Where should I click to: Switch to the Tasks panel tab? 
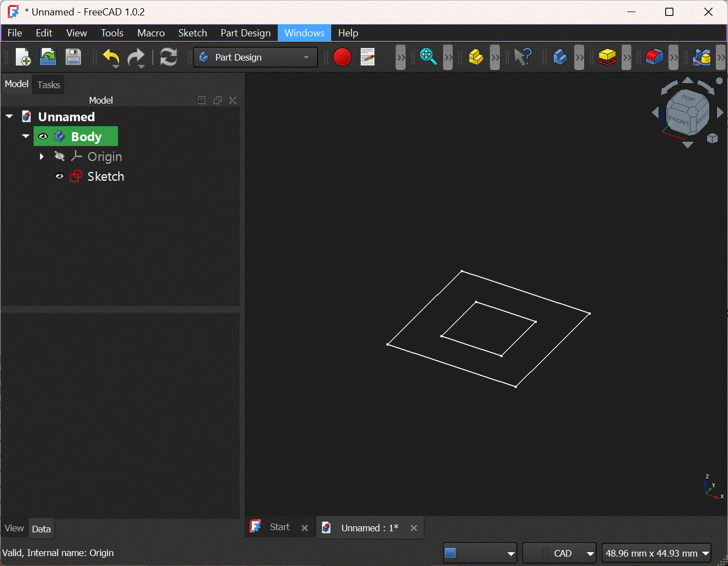tap(48, 84)
